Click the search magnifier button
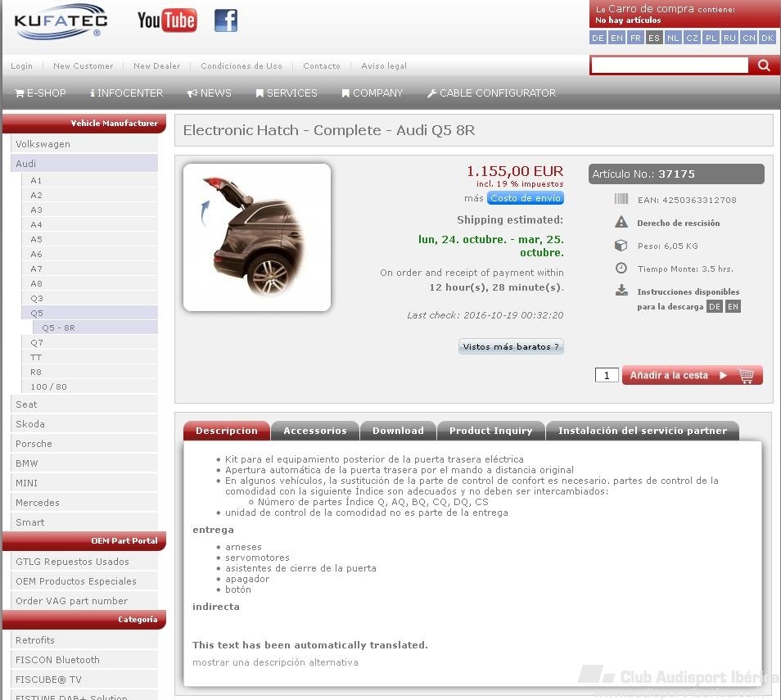 pyautogui.click(x=764, y=65)
